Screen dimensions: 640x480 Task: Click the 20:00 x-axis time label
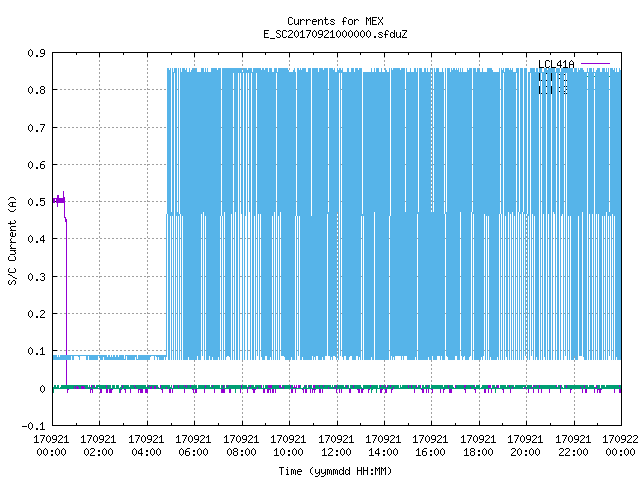tap(525, 452)
